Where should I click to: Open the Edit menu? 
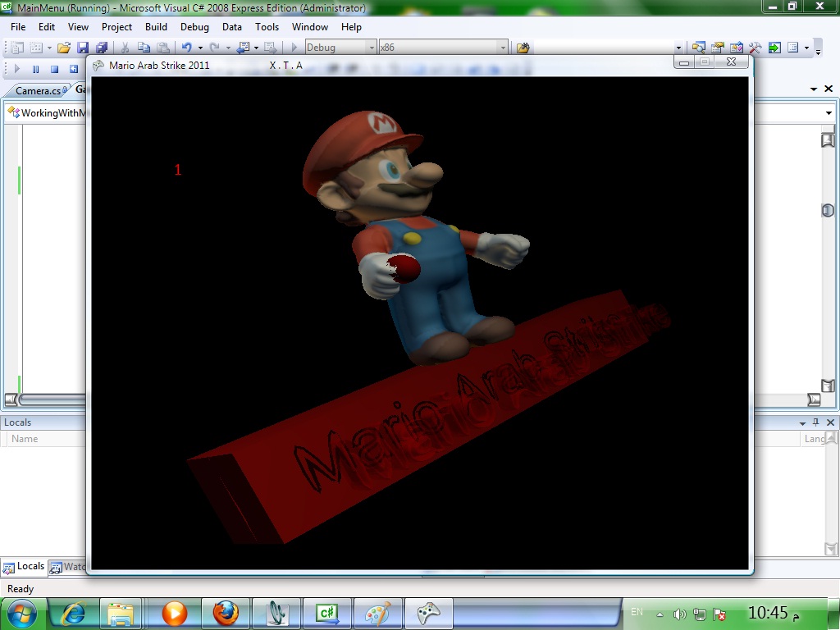coord(47,27)
